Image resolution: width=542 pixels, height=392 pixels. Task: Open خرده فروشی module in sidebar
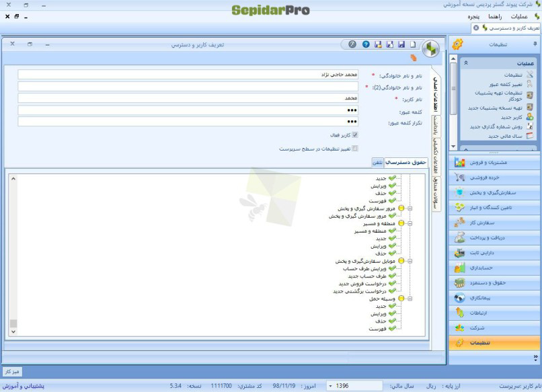(494, 178)
